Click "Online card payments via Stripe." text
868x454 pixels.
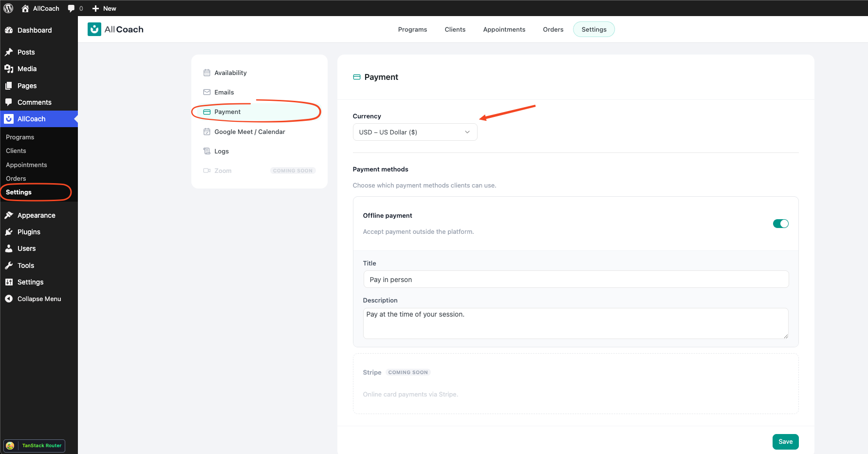point(410,394)
